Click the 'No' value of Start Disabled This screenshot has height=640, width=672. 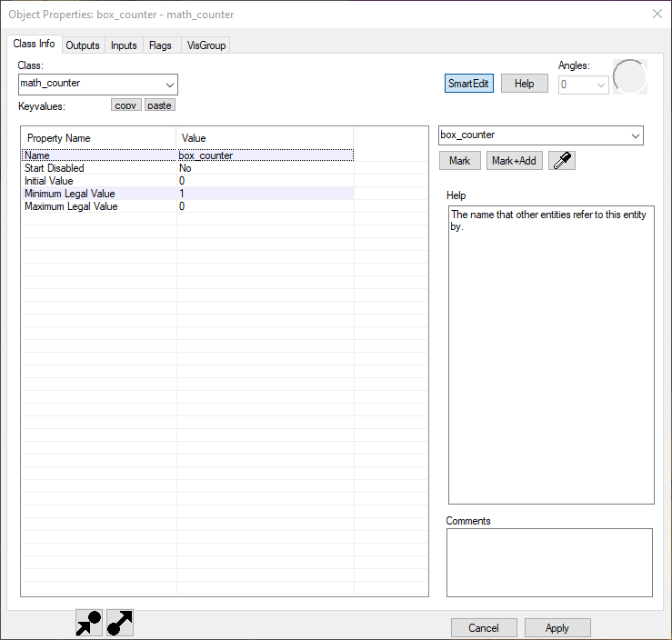click(x=186, y=168)
